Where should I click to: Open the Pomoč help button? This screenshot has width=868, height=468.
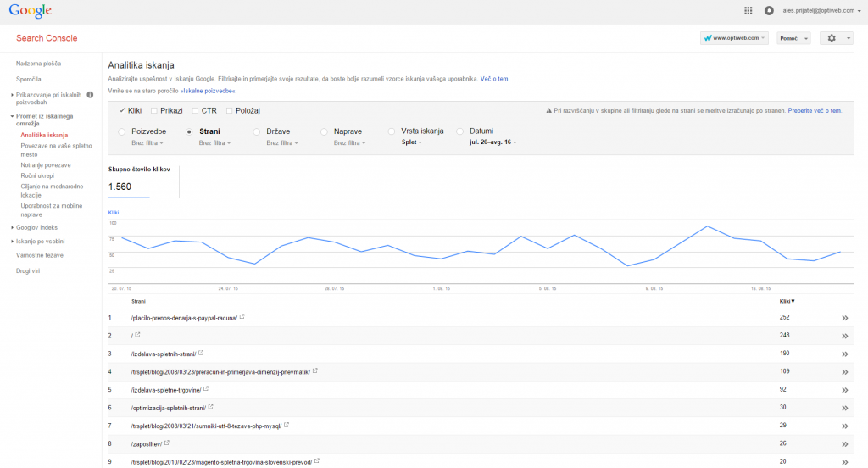pos(793,38)
